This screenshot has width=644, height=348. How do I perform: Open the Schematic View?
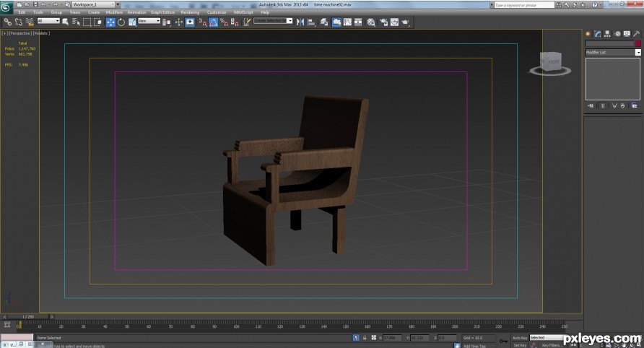click(x=358, y=22)
